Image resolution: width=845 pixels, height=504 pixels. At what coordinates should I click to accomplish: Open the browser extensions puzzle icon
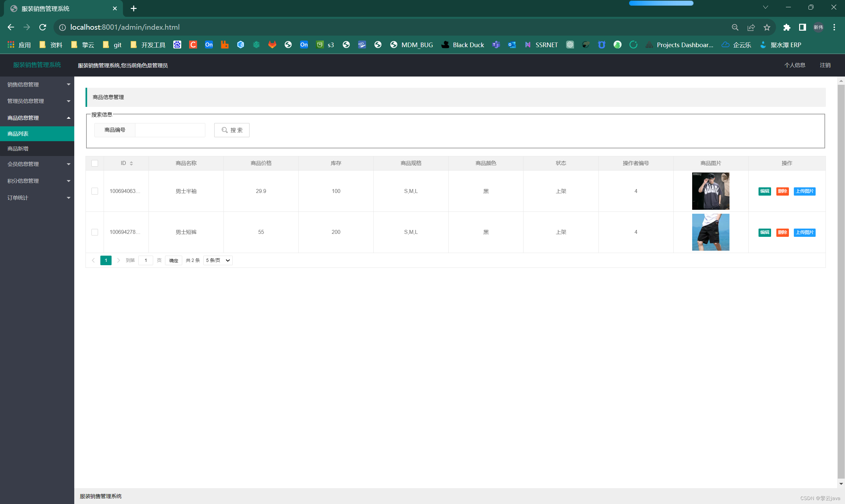[x=787, y=27]
